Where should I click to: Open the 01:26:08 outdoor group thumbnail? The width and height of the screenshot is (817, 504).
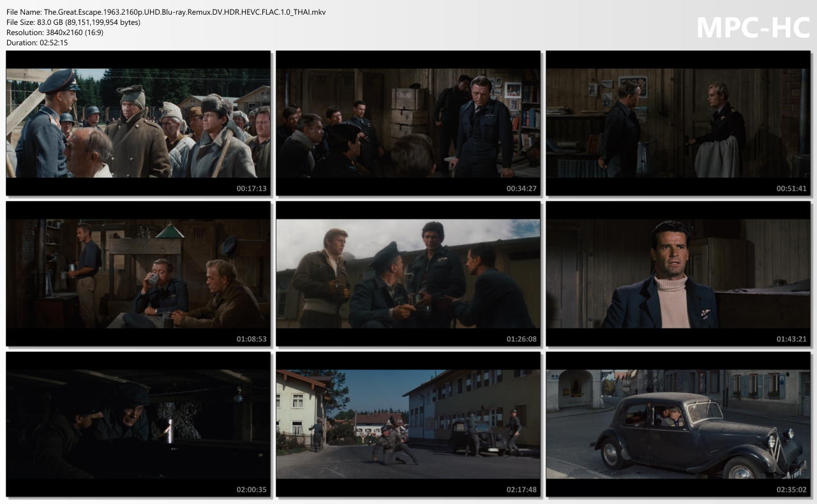(x=408, y=273)
